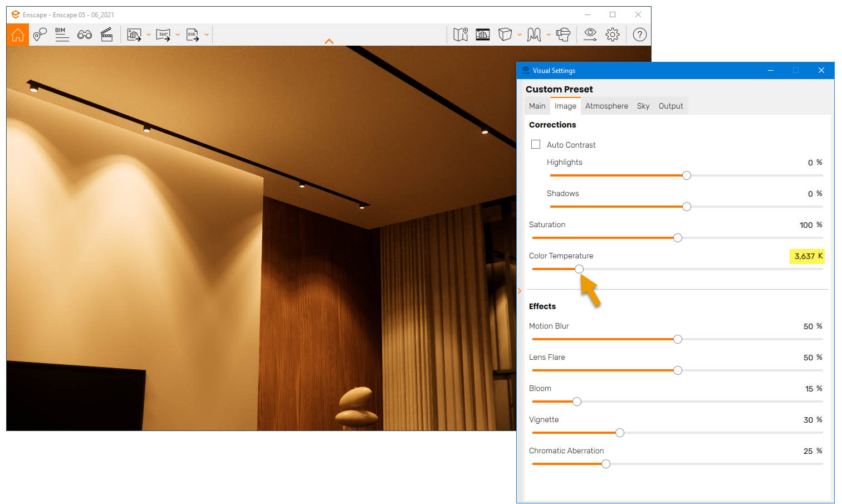Expand the EXE standalone export dropdown
This screenshot has width=842, height=504.
click(x=207, y=34)
